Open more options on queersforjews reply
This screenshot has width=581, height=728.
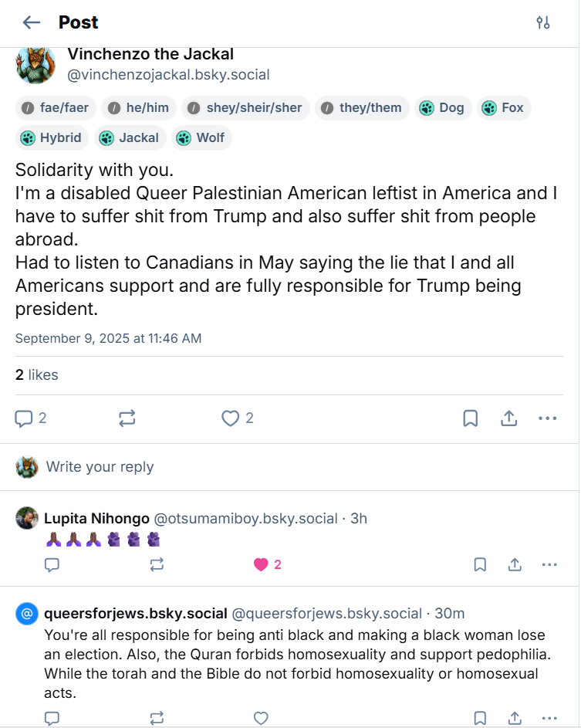(549, 718)
